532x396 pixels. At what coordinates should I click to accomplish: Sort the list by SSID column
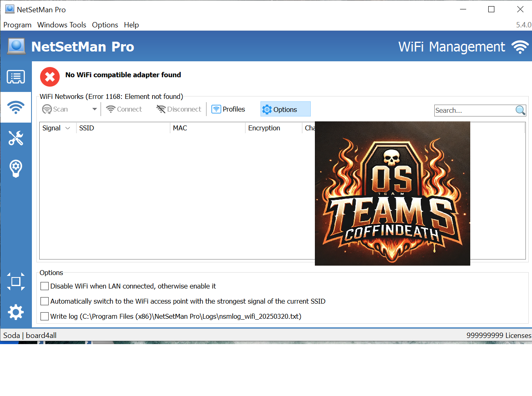pos(123,128)
